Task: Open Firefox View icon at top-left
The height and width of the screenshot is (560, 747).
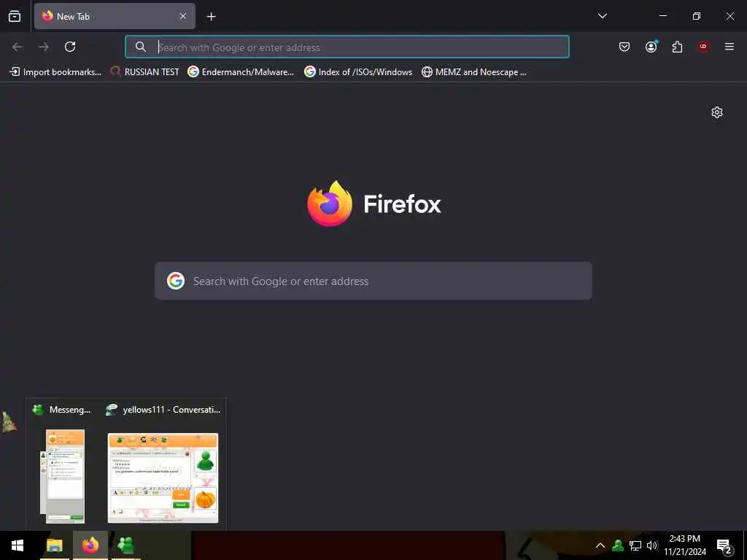Action: click(15, 16)
